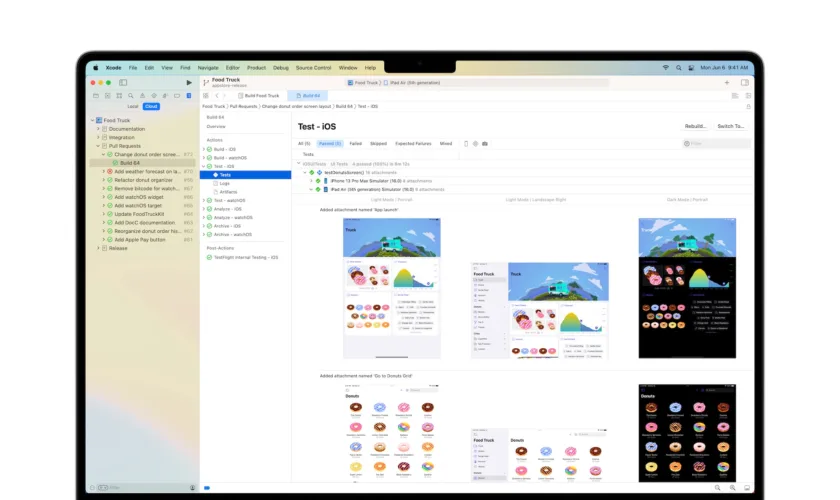The height and width of the screenshot is (500, 840).
Task: Click the lock icon in path bar
Action: point(748,106)
